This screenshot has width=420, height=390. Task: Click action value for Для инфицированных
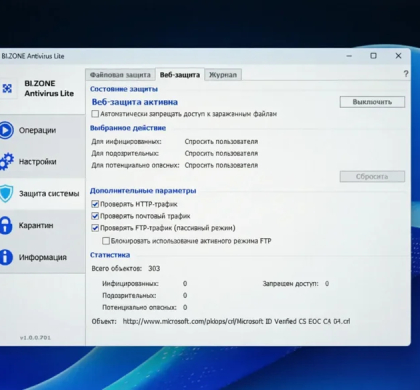[x=221, y=142]
